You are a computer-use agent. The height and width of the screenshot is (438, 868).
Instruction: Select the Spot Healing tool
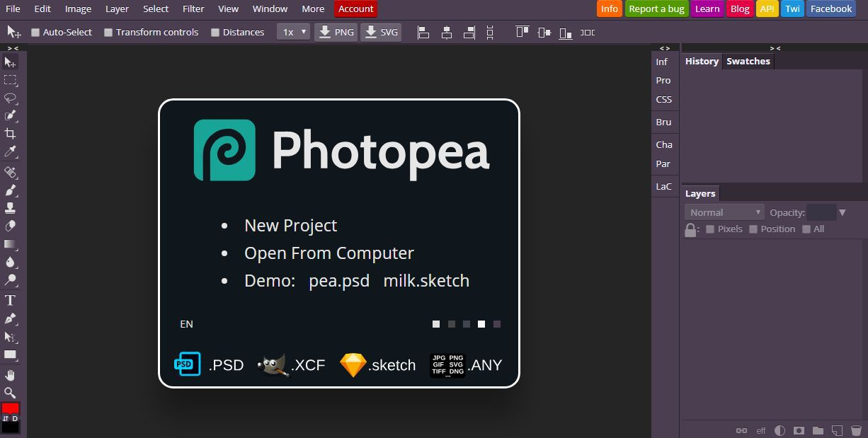pyautogui.click(x=11, y=172)
